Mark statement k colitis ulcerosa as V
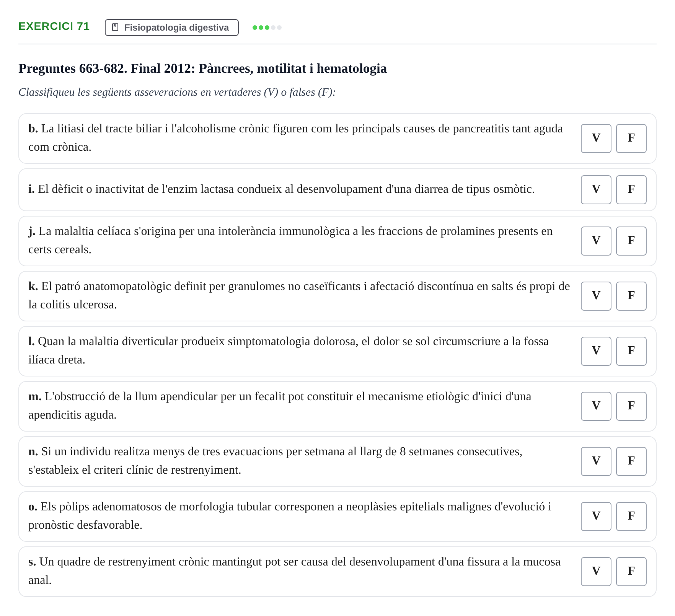 [x=596, y=296]
